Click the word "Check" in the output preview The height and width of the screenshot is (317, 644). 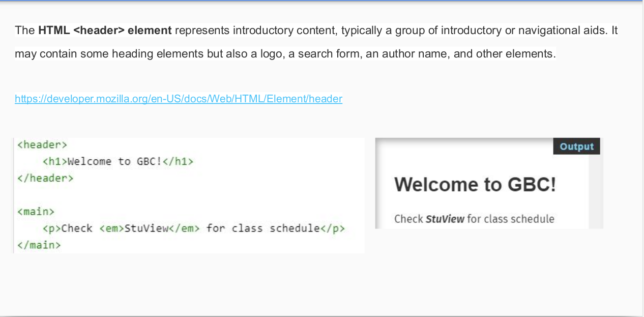coord(408,219)
